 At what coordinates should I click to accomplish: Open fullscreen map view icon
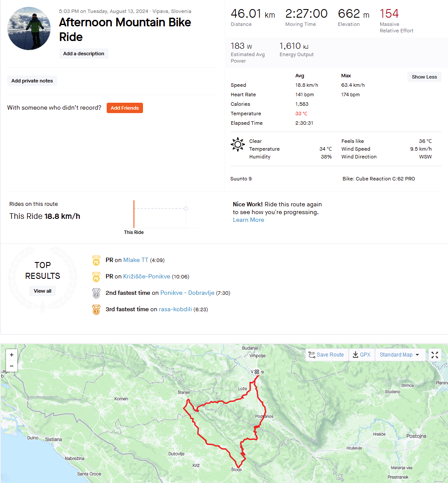tap(435, 355)
